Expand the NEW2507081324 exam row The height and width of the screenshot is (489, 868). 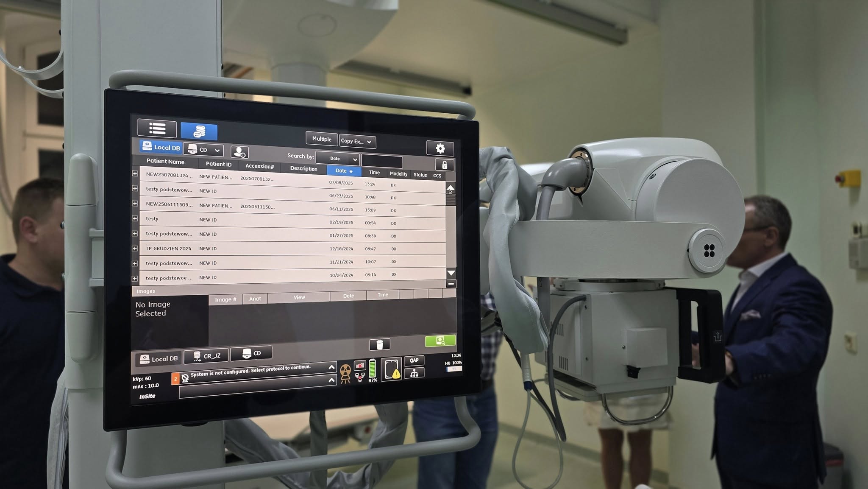tap(135, 173)
